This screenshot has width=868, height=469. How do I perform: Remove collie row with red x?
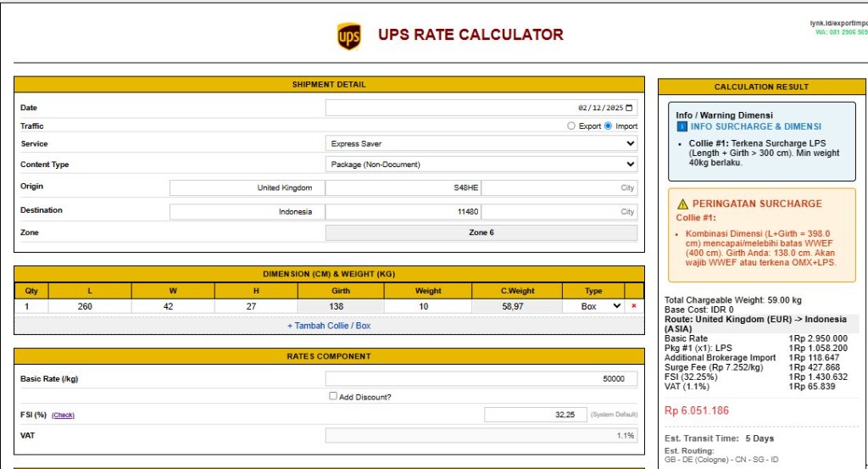pyautogui.click(x=633, y=306)
